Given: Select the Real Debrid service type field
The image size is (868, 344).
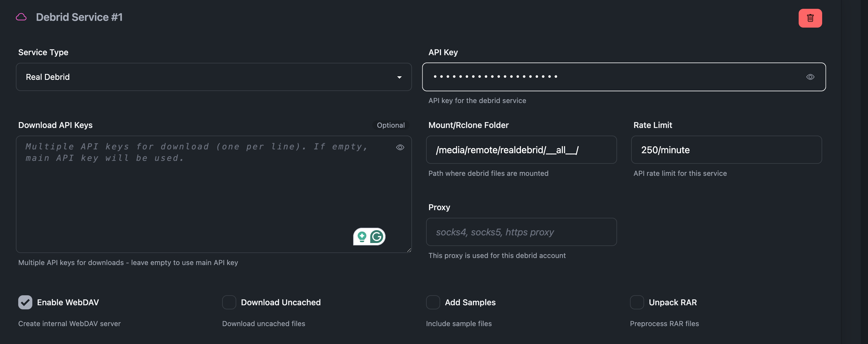Looking at the screenshot, I should (202, 77).
